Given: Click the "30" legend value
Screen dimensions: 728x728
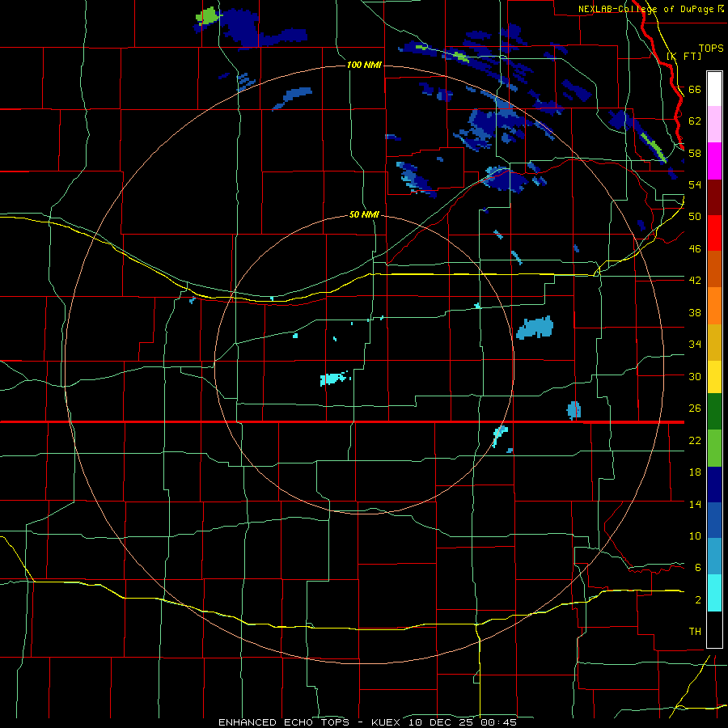Looking at the screenshot, I should coord(695,376).
